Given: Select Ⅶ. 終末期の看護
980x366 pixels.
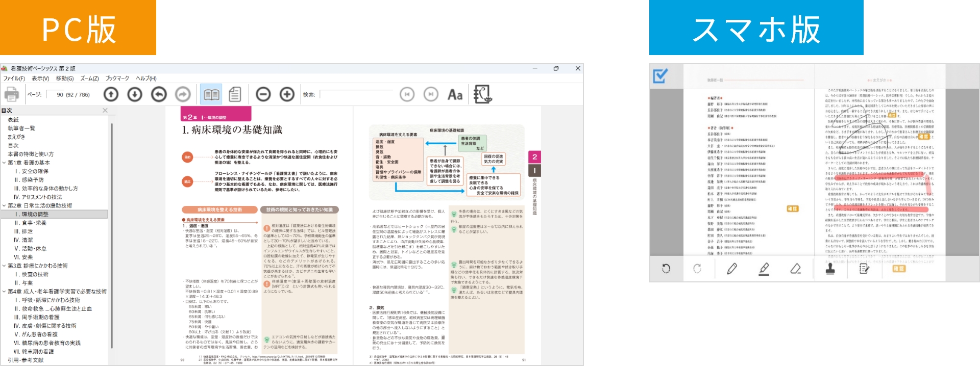Looking at the screenshot, I should pyautogui.click(x=34, y=352).
